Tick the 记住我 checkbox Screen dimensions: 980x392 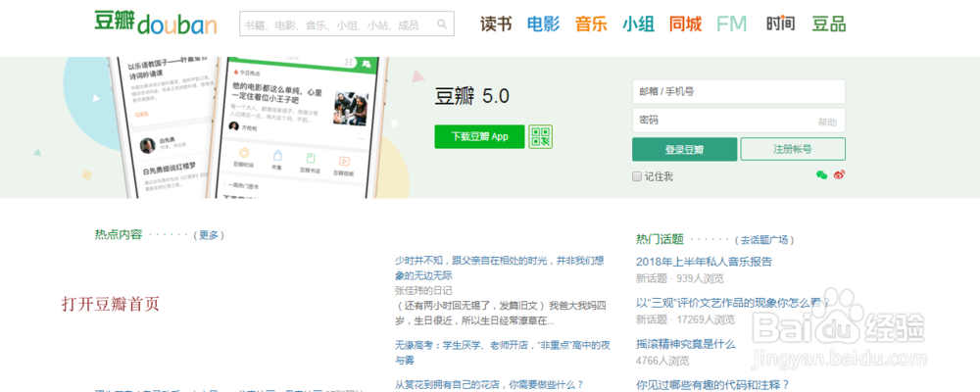point(637,176)
